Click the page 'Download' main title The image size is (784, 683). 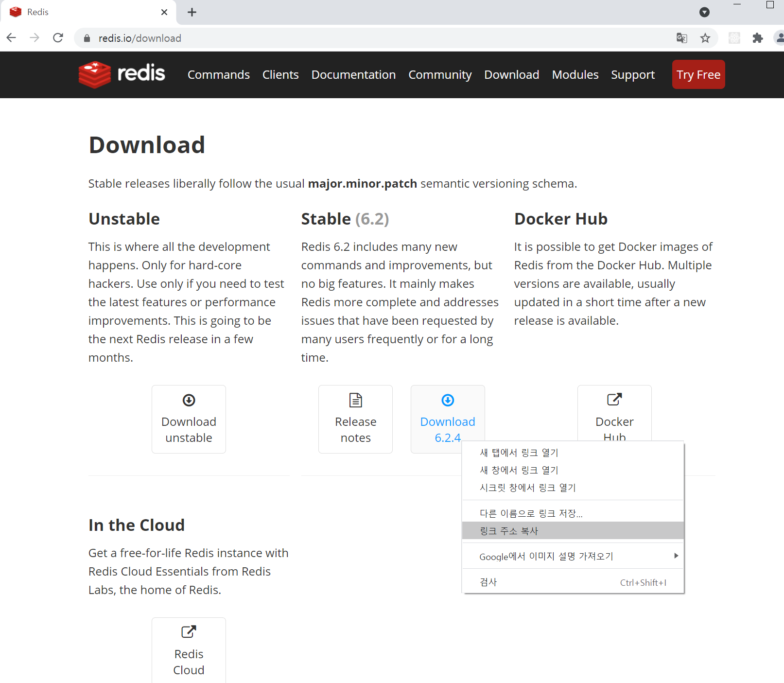147,145
